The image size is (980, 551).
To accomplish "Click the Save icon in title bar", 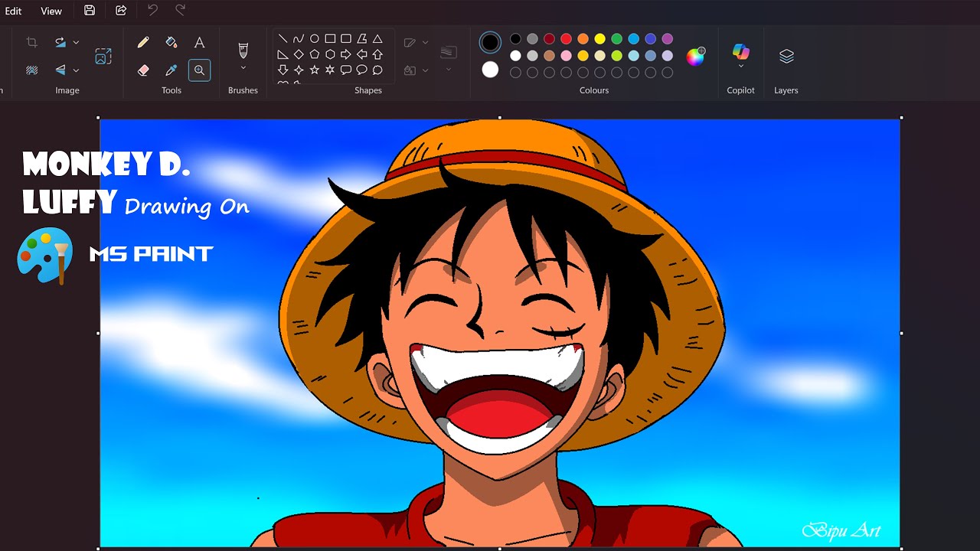I will click(x=90, y=11).
